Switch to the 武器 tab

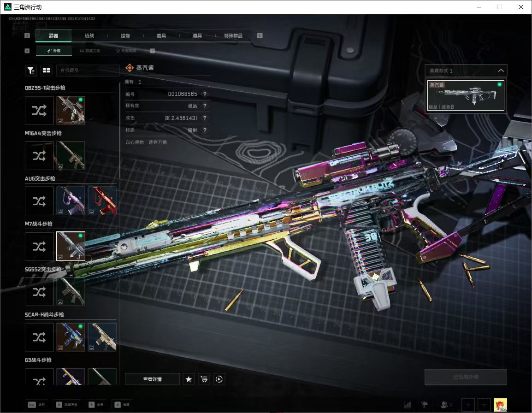pyautogui.click(x=53, y=35)
